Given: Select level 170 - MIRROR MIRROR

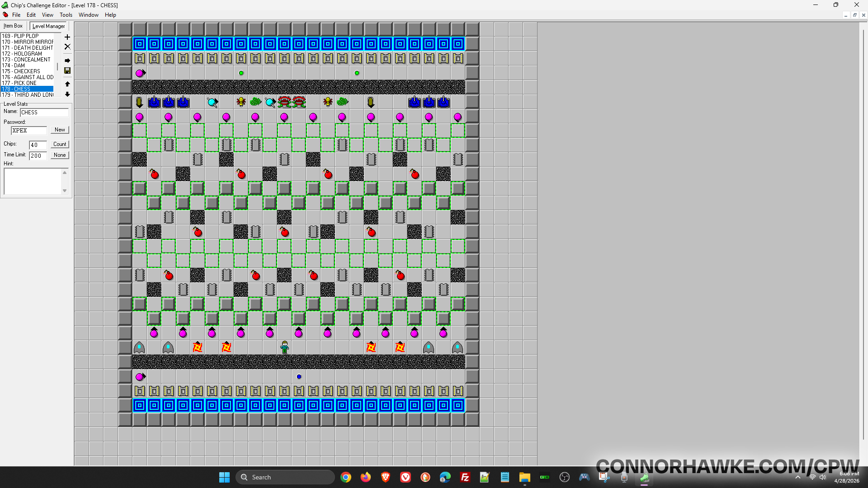Looking at the screenshot, I should point(27,42).
